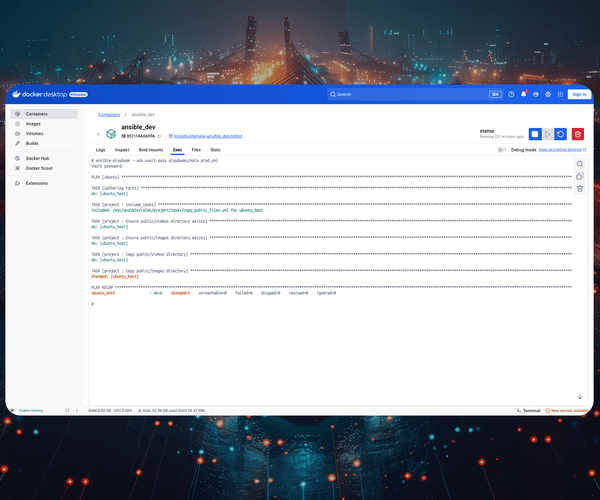Restart the ansible_dev container
Image resolution: width=600 pixels, height=500 pixels.
pos(560,134)
